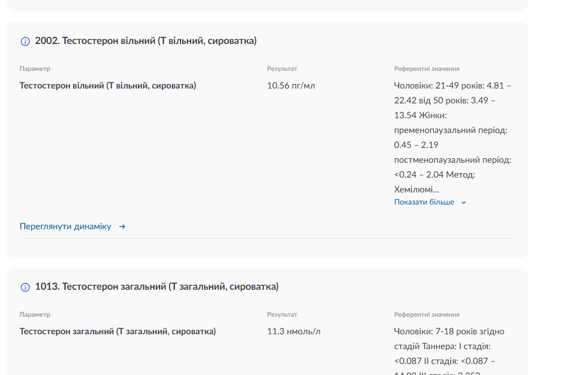The width and height of the screenshot is (588, 375).
Task: Click chevron icon next to Показати більше
Action: pos(464,202)
